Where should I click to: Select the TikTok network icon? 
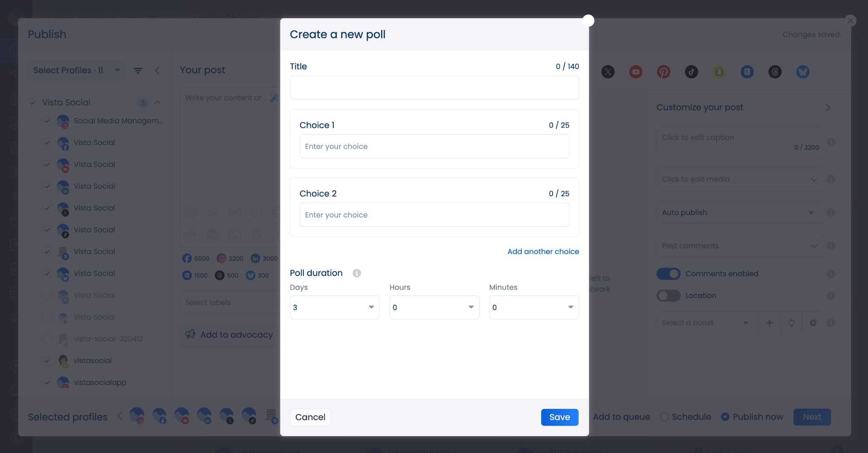tap(691, 72)
